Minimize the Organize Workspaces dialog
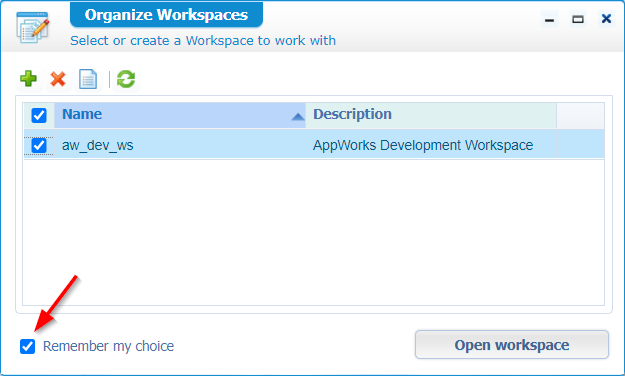This screenshot has height=376, width=625. 550,19
